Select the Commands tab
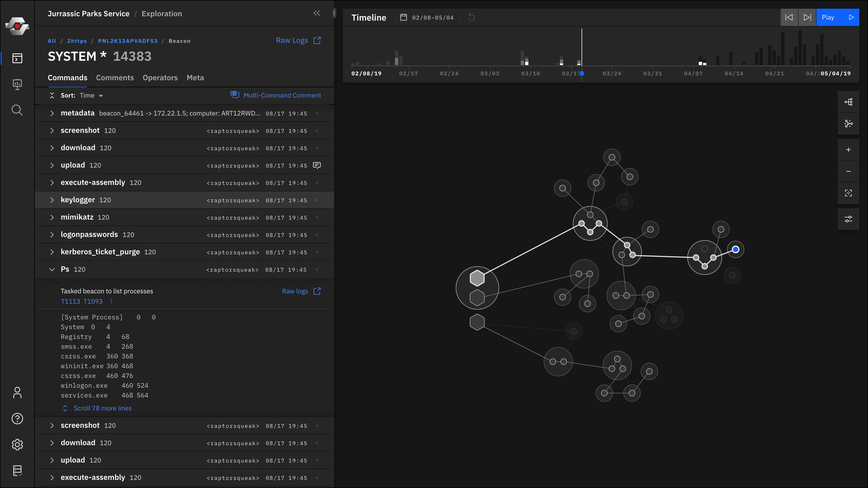This screenshot has height=488, width=868. click(67, 78)
